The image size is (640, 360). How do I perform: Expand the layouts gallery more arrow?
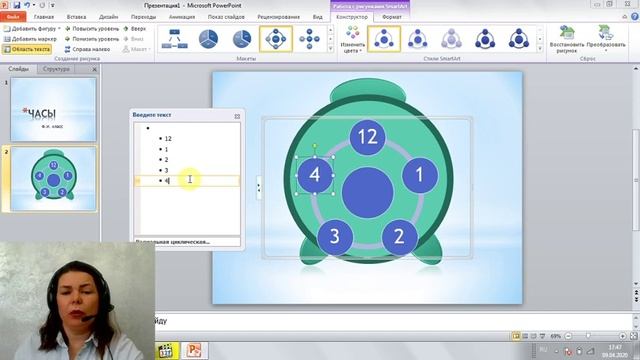coord(331,49)
